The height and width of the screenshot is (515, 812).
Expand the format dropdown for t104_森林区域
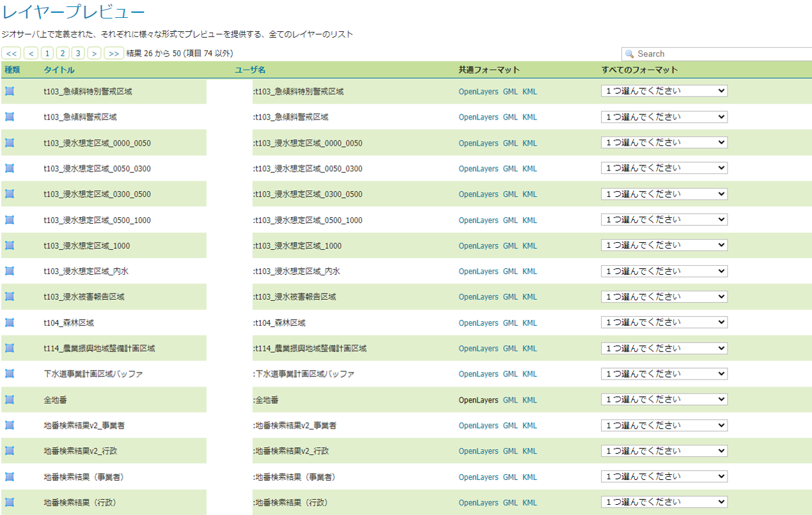click(x=664, y=323)
